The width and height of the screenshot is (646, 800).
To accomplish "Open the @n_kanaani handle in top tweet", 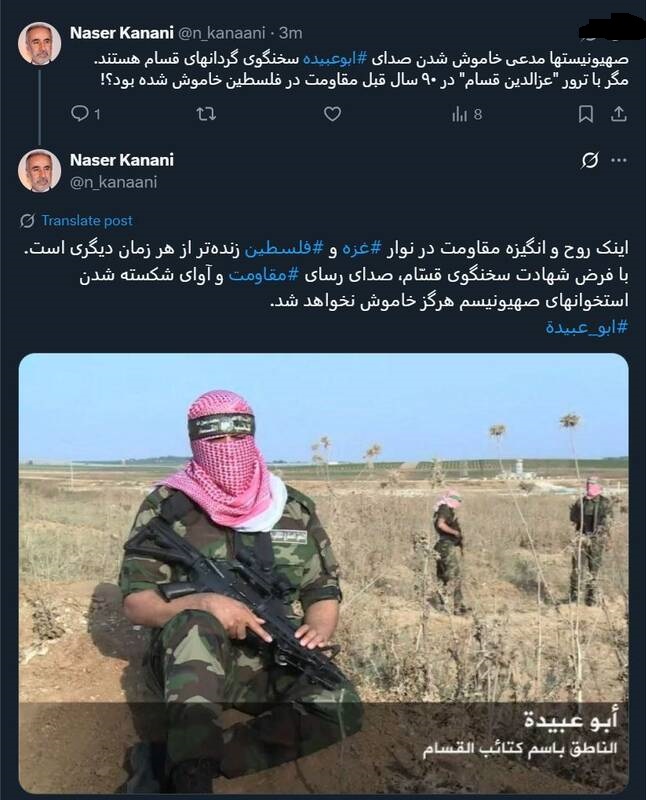I will (x=221, y=33).
